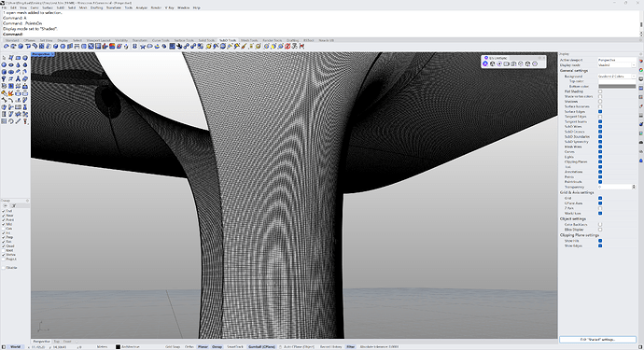644x350 pixels.
Task: Toggle the Show Edges clipping plane checkbox
Action: click(x=600, y=245)
